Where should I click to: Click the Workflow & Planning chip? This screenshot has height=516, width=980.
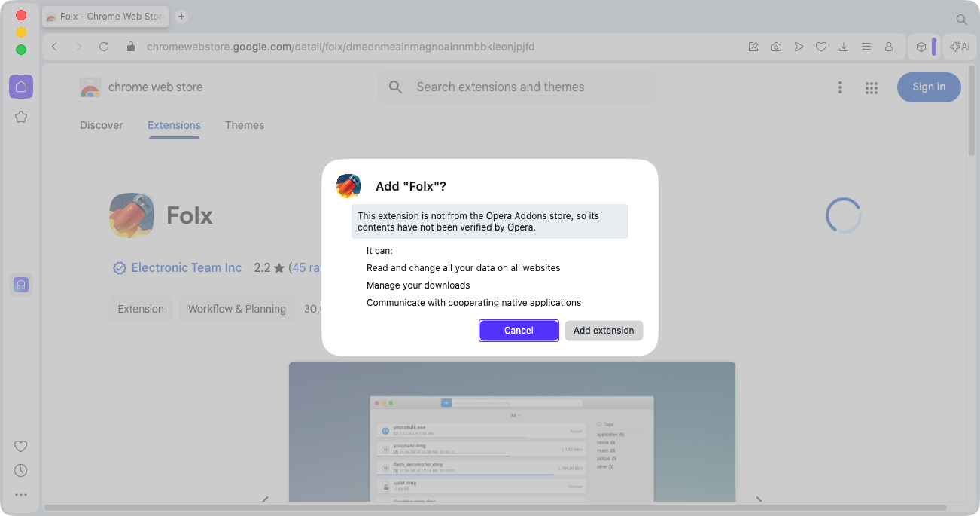pyautogui.click(x=237, y=309)
